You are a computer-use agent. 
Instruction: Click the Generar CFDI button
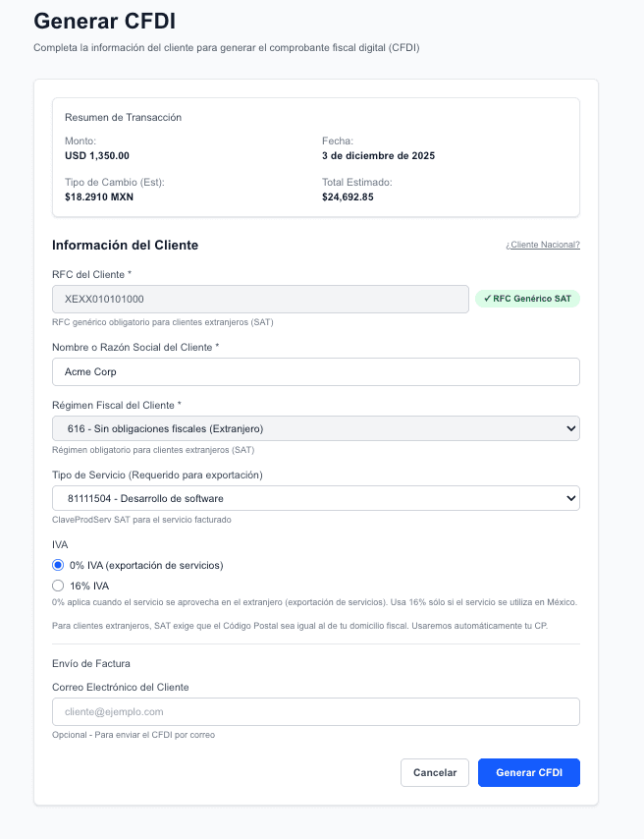click(x=528, y=772)
